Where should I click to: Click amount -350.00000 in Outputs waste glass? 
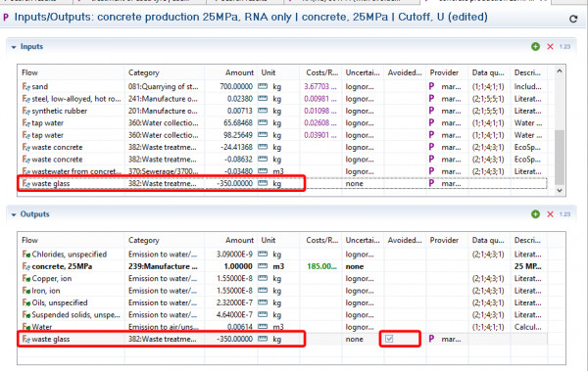pos(235,339)
